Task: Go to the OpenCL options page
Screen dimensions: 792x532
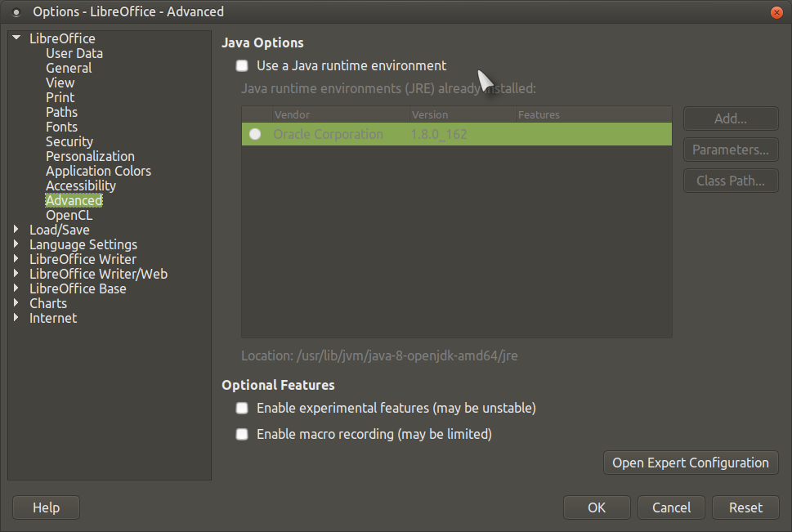Action: point(69,215)
